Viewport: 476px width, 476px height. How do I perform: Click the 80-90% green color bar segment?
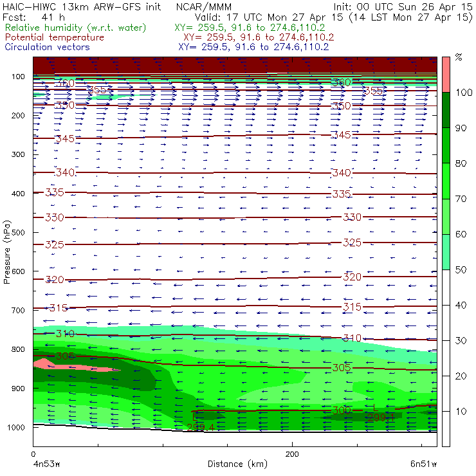point(446,145)
